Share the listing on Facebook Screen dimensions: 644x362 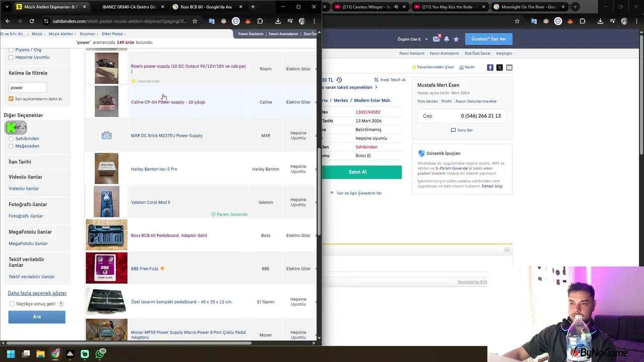(490, 67)
